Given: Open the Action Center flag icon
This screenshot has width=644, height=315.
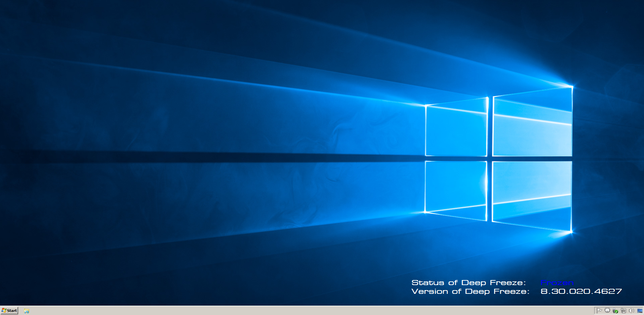Looking at the screenshot, I should (x=599, y=311).
